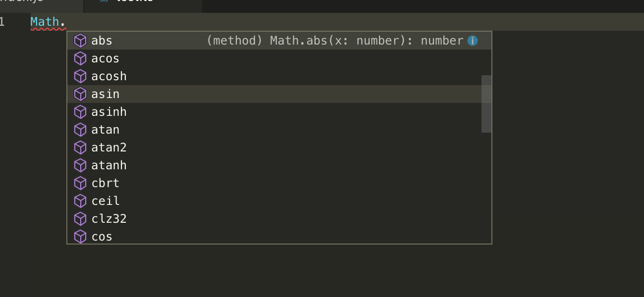Click the cube icon beside cbrt
This screenshot has height=297, width=644.
pyautogui.click(x=80, y=183)
